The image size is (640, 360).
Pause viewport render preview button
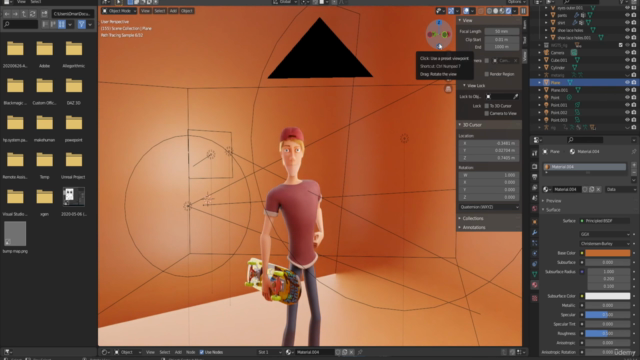click(523, 11)
